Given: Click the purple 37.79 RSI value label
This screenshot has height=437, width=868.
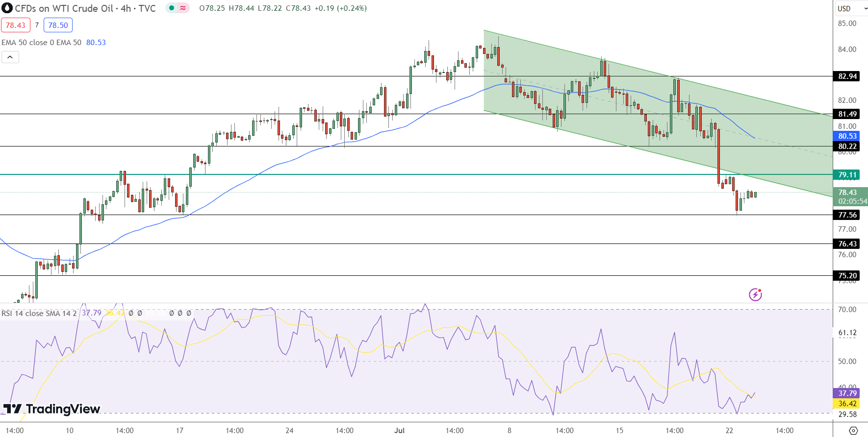Looking at the screenshot, I should click(x=847, y=393).
